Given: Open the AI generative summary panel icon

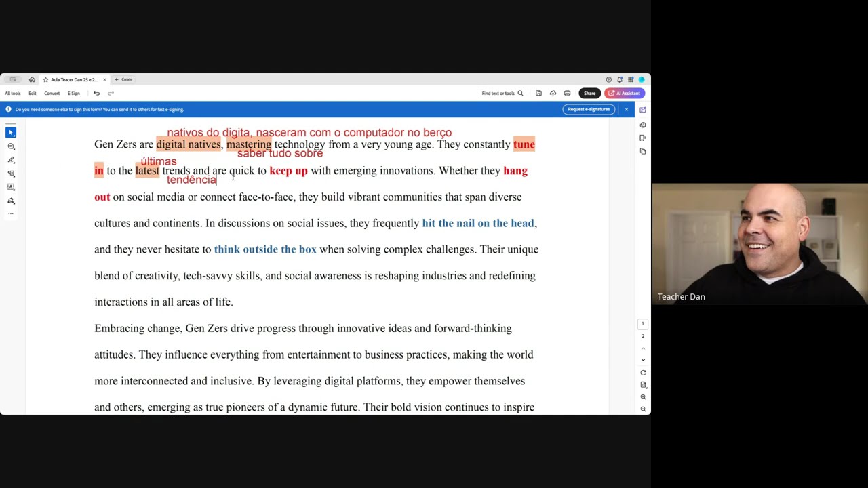Looking at the screenshot, I should tap(642, 109).
